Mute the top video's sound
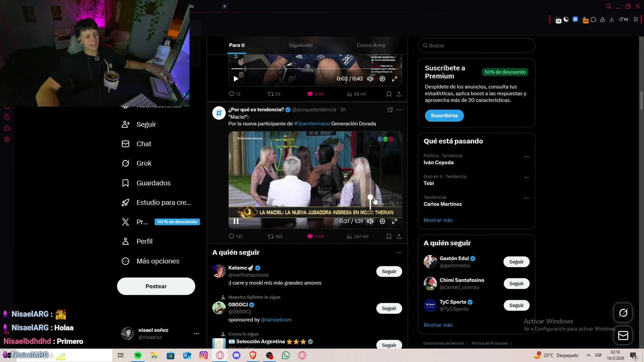The height and width of the screenshot is (362, 644). coord(370,79)
